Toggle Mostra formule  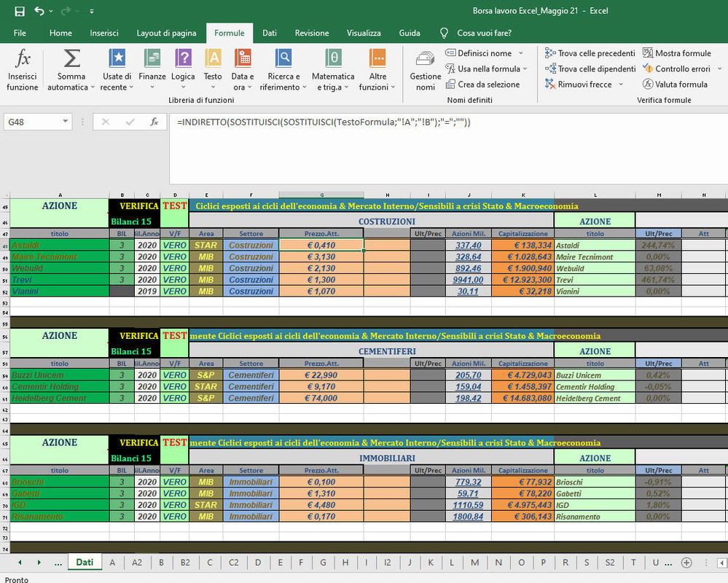(x=677, y=53)
